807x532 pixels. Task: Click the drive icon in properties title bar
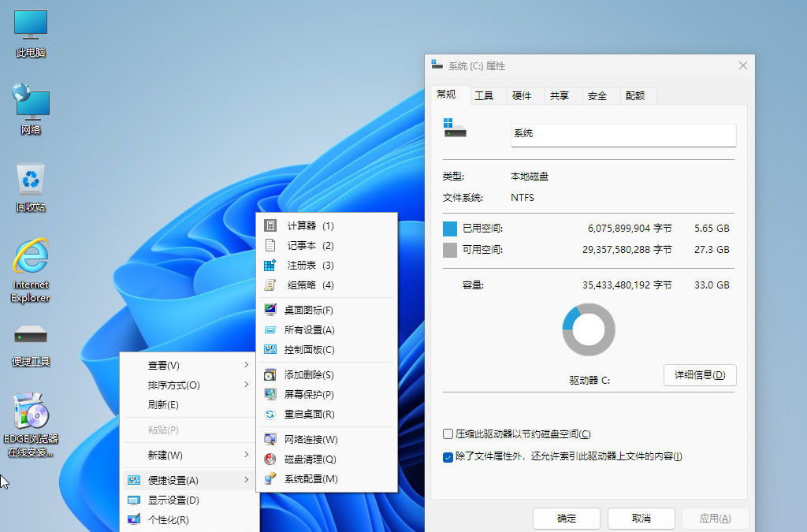[x=437, y=65]
